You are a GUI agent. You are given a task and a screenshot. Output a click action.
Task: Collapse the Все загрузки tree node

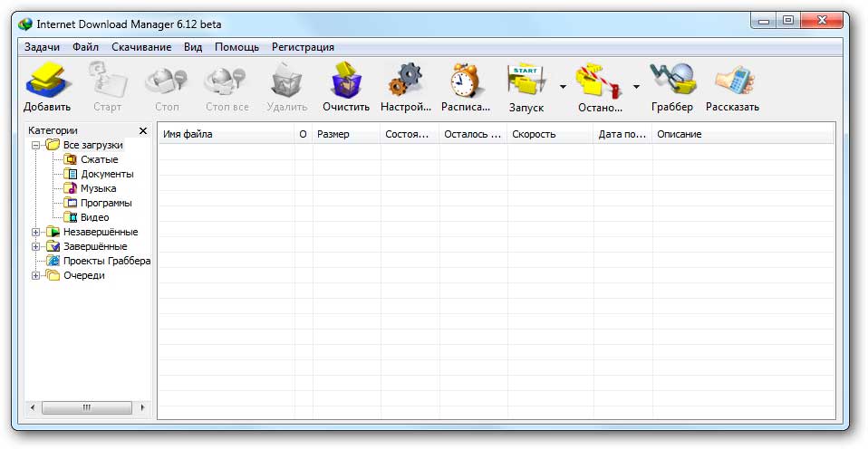click(x=36, y=146)
